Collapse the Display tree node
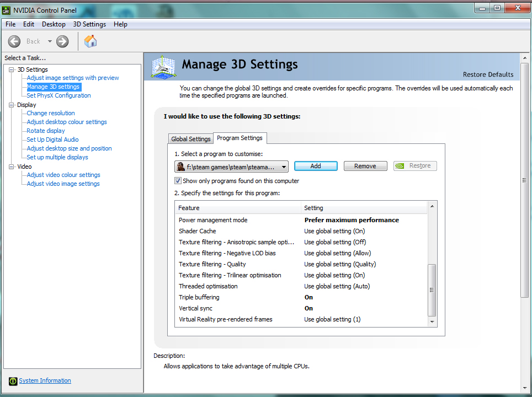 (x=12, y=105)
